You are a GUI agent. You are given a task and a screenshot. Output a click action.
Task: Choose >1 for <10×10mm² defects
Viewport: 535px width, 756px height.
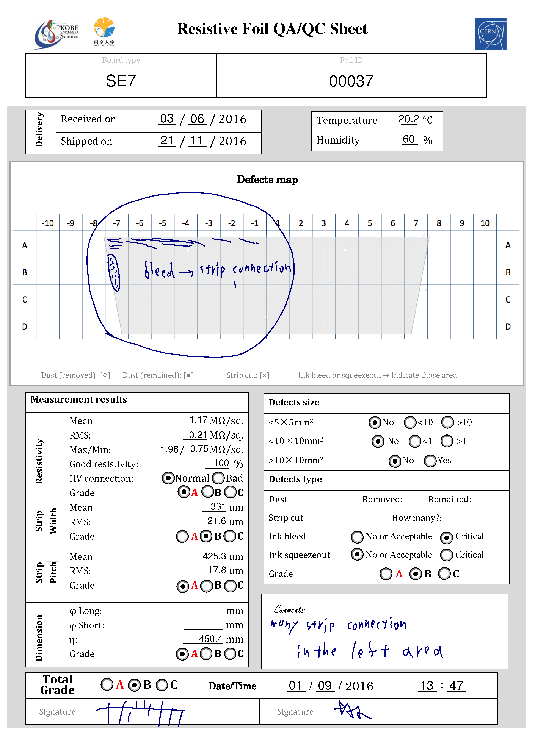[x=447, y=441]
